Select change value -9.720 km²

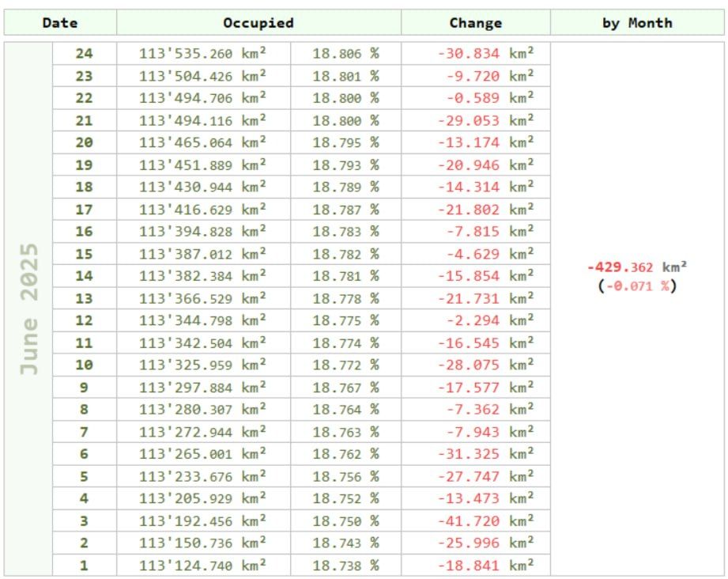click(490, 76)
